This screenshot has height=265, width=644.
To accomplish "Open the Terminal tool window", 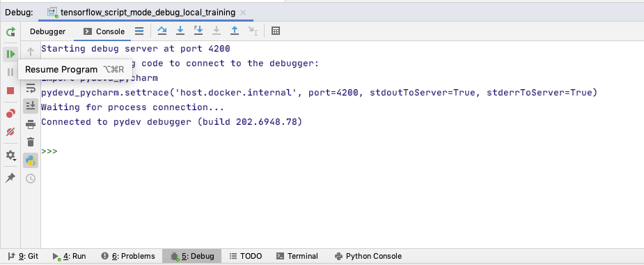I will tap(297, 257).
